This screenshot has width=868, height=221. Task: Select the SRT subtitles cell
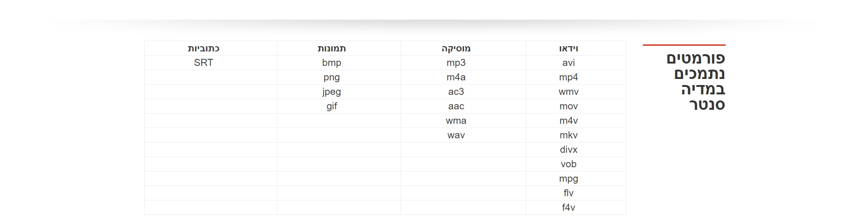204,63
